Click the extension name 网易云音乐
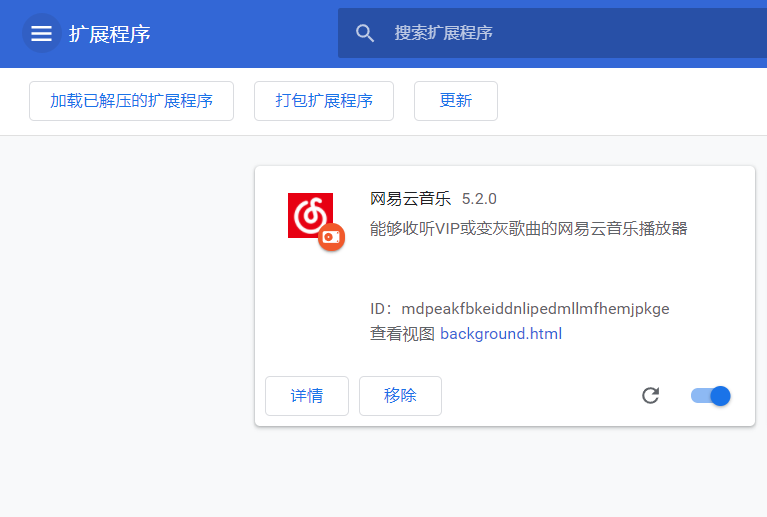767x517 pixels. coord(410,199)
